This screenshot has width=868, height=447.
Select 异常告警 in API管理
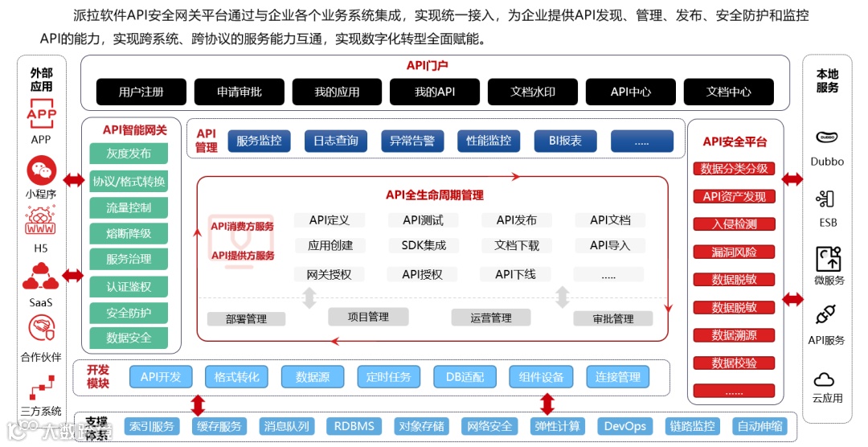click(x=412, y=141)
